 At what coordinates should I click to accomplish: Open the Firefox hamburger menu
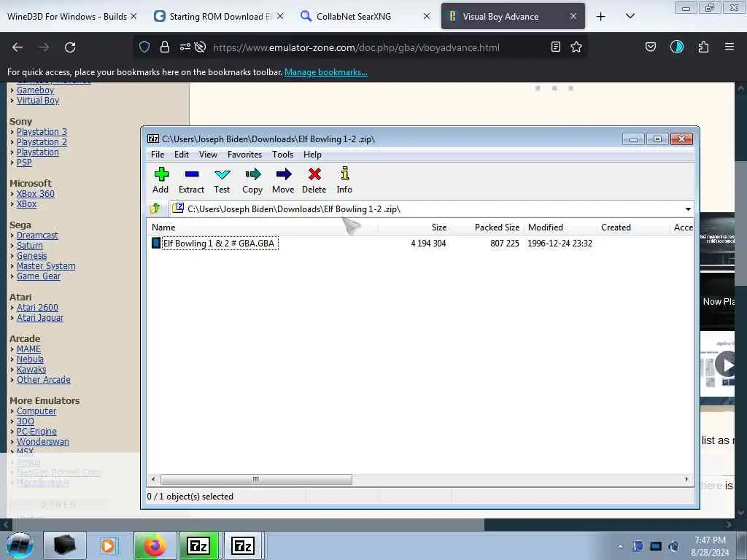(x=729, y=47)
